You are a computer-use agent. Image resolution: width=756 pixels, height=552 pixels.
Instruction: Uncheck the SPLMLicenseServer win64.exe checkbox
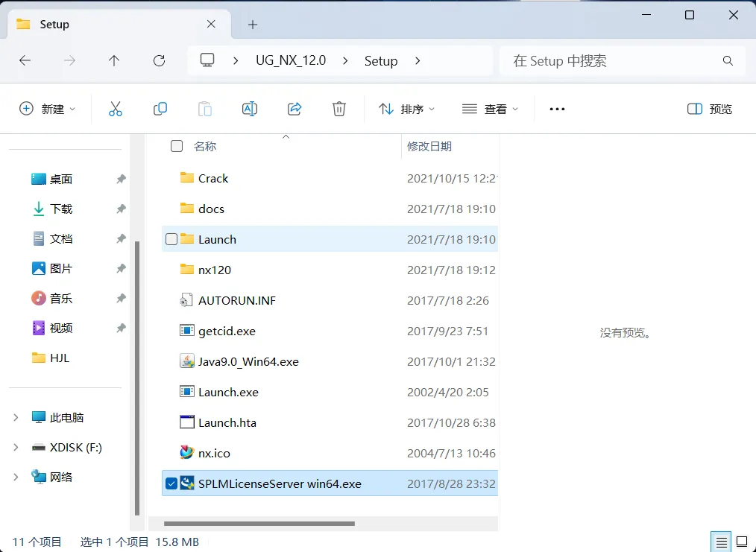click(x=171, y=483)
